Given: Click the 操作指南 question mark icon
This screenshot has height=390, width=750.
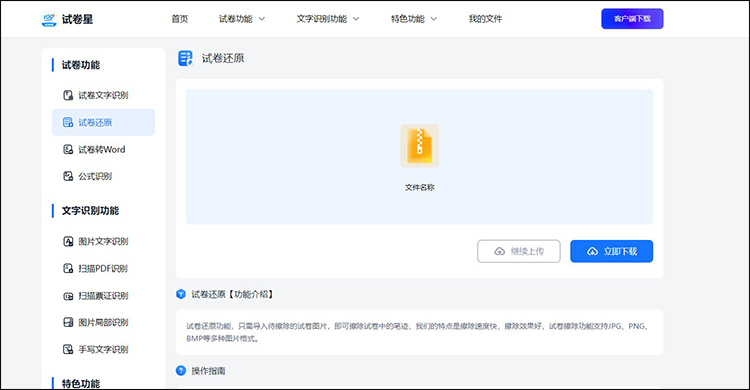Looking at the screenshot, I should point(181,370).
